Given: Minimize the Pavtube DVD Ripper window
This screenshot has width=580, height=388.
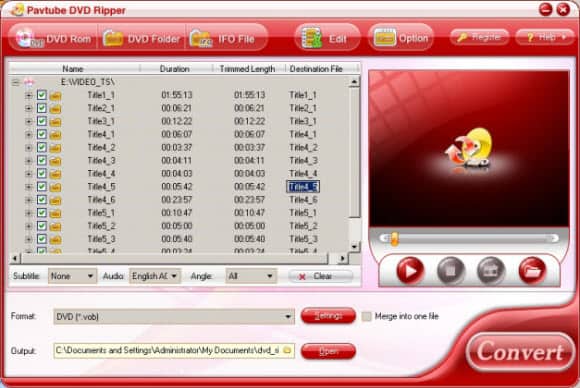Looking at the screenshot, I should [546, 9].
